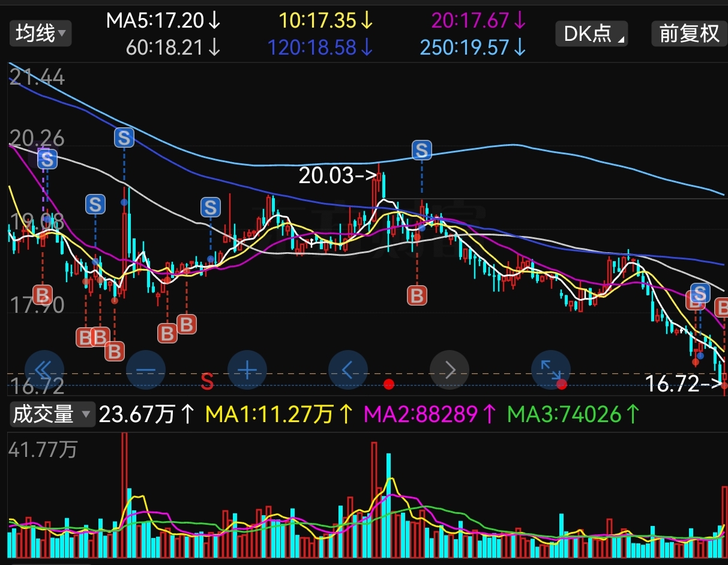The width and height of the screenshot is (728, 565).
Task: Click the 10:17.35 yellow moving average label
Action: pyautogui.click(x=326, y=21)
